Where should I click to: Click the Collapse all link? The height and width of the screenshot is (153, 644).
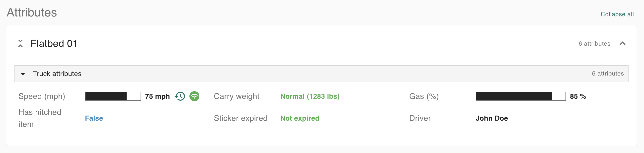click(x=617, y=14)
